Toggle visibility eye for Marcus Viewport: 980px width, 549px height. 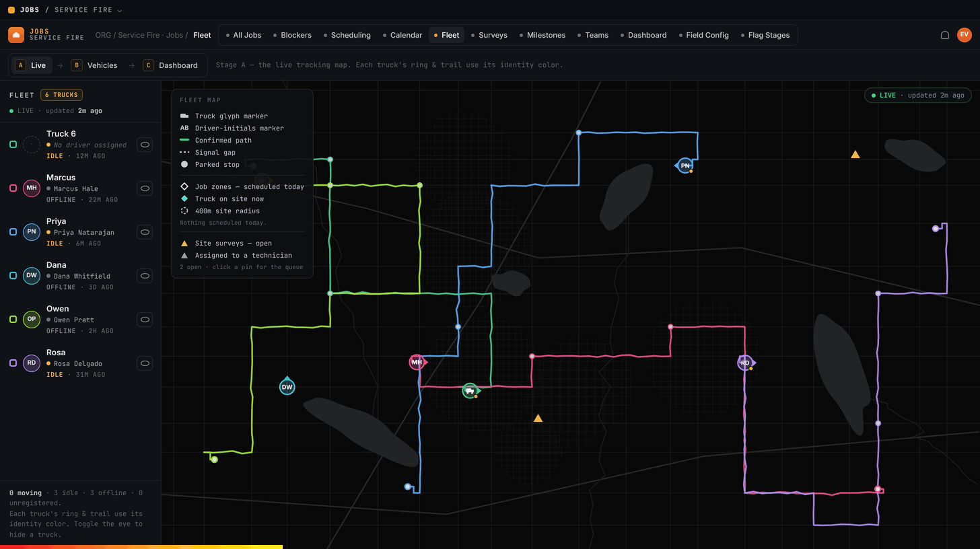tap(145, 188)
